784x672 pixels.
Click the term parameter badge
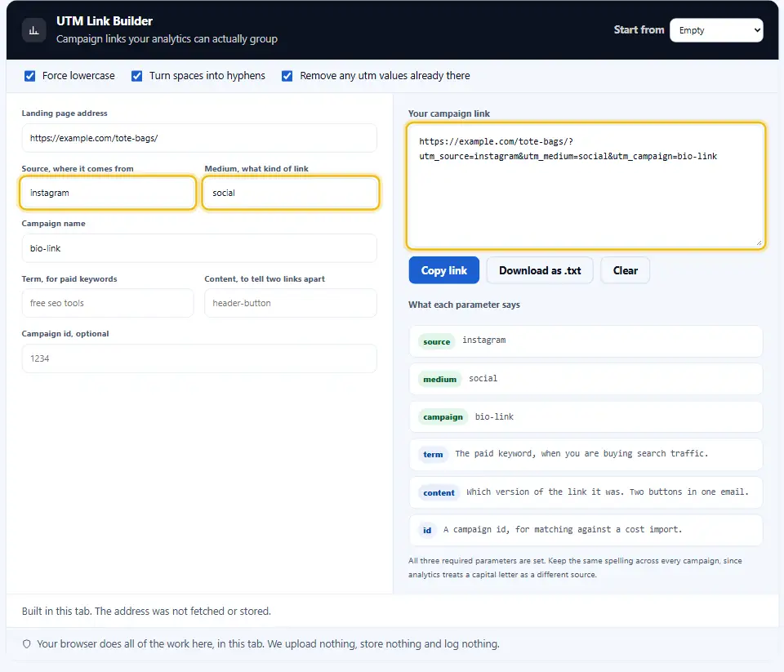pos(433,455)
